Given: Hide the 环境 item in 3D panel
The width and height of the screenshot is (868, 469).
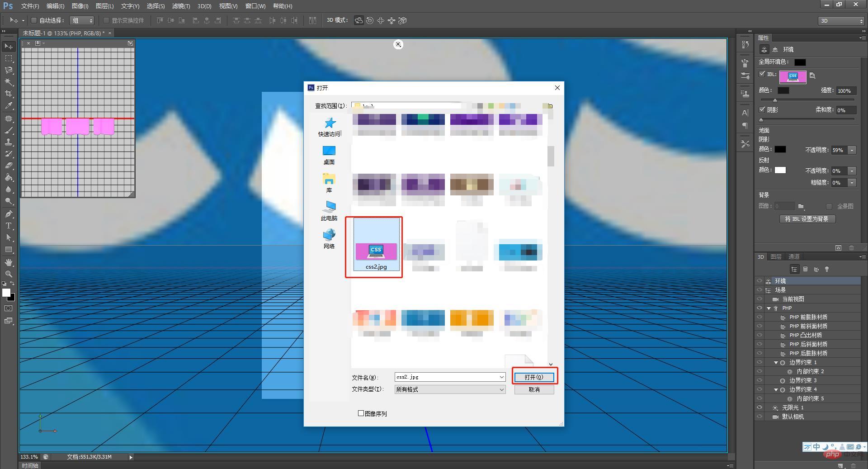Looking at the screenshot, I should tap(759, 281).
